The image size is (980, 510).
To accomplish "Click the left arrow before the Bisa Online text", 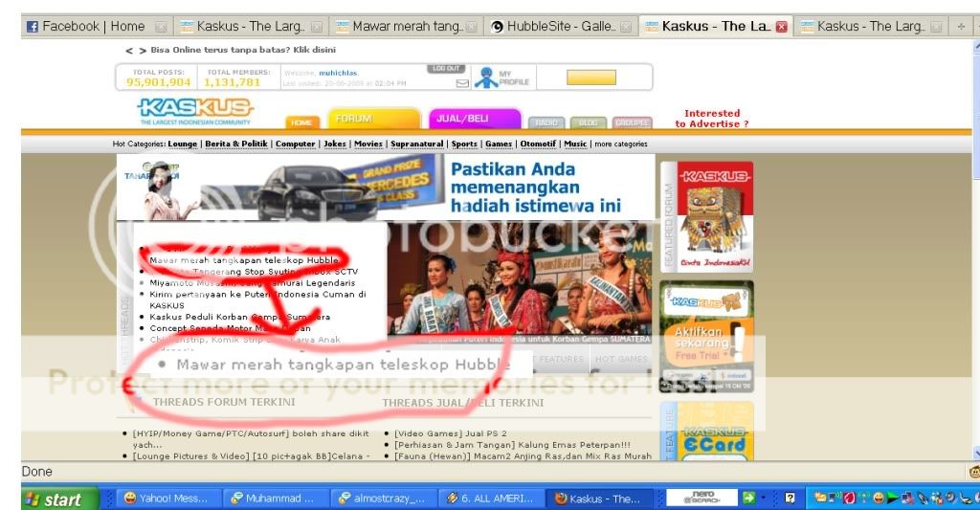I will pyautogui.click(x=129, y=51).
